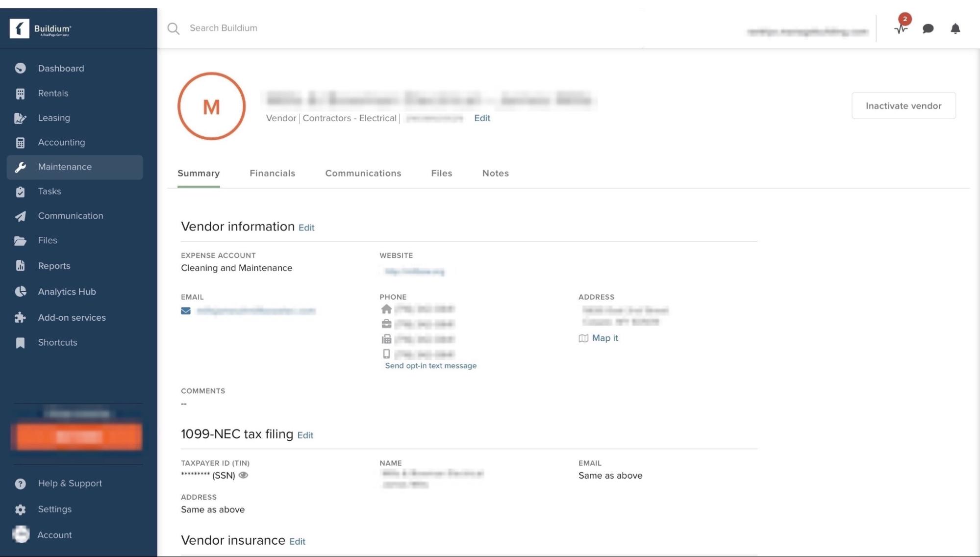Click Send opt-in text message

[431, 365]
